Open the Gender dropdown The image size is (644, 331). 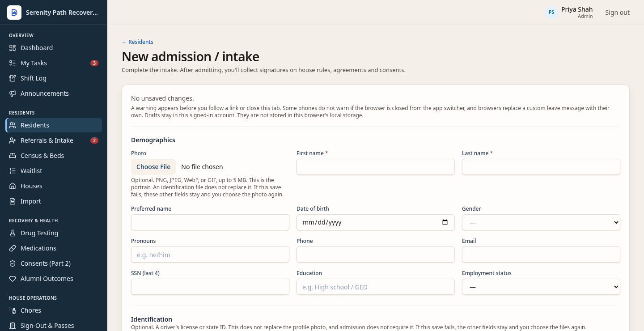tap(541, 222)
